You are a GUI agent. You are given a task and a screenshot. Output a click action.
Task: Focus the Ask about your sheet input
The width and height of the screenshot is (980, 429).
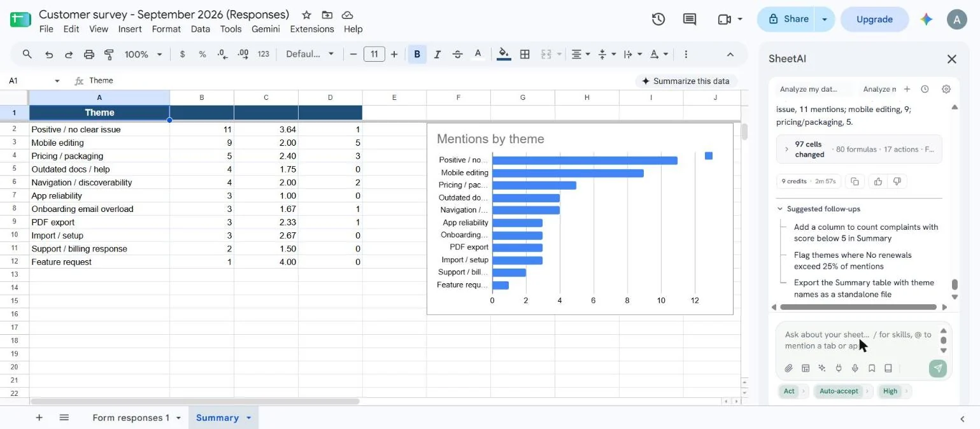pos(858,340)
